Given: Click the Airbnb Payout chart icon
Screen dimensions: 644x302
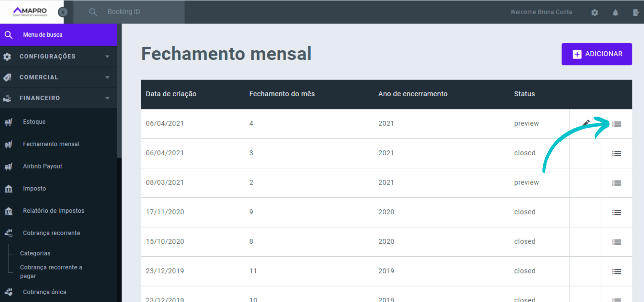Looking at the screenshot, I should (x=8, y=166).
